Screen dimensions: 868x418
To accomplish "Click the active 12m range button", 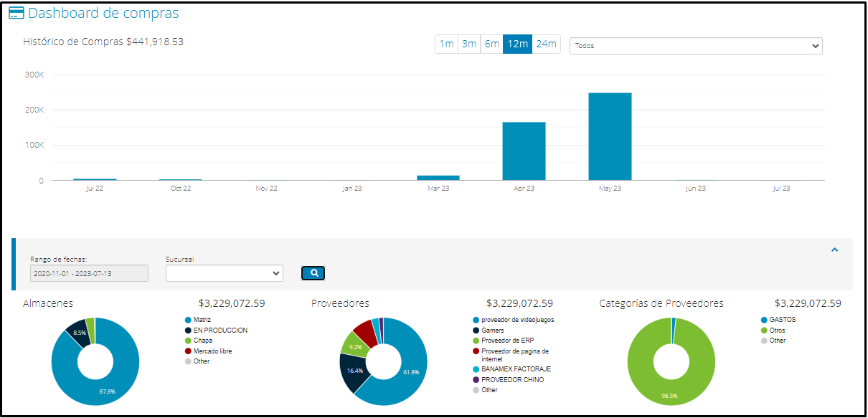I will coord(517,44).
